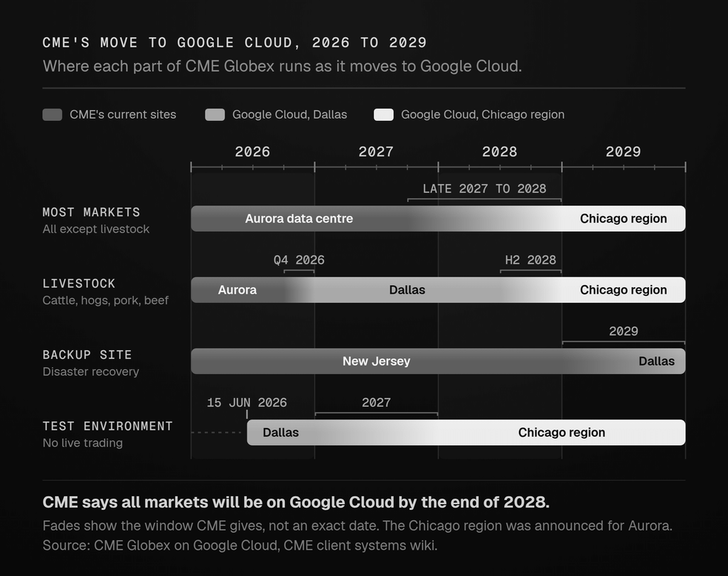728x576 pixels.
Task: Click 'Source: CME Globex on Google Cloud' line
Action: click(240, 545)
